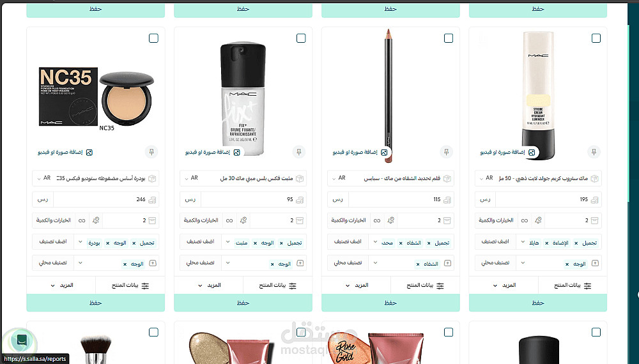Click the price field showing 195
This screenshot has width=639, height=364.
click(548, 199)
